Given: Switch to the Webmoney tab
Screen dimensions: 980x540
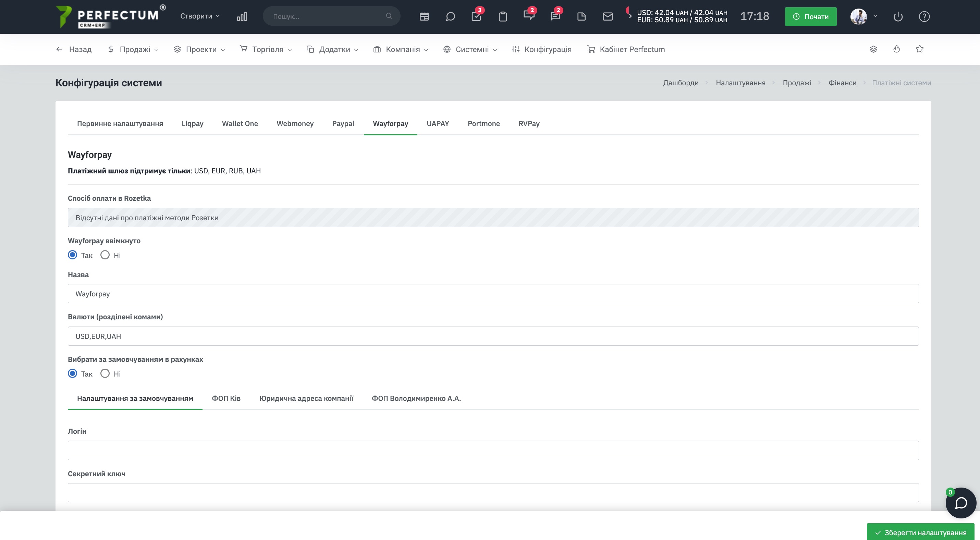Looking at the screenshot, I should (x=295, y=124).
